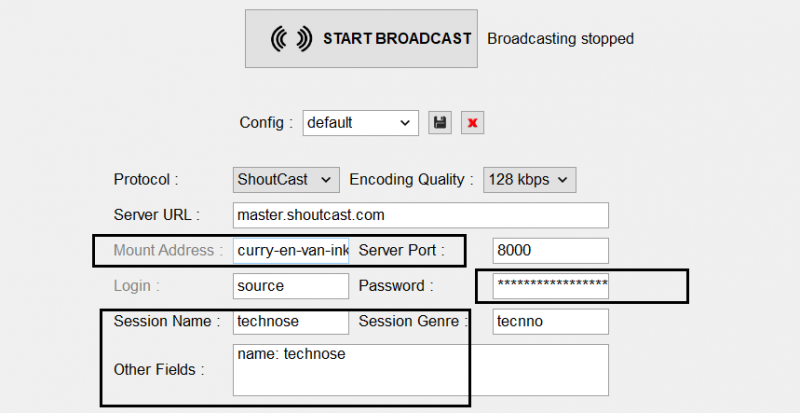Screen dimensions: 800x413
Task: Click the Password field with asterisks
Action: [551, 286]
